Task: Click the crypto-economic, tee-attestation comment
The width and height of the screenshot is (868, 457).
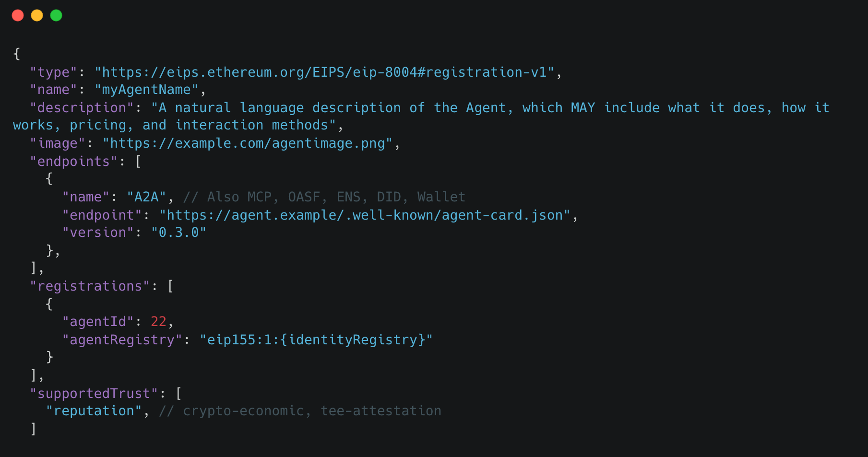Action: (300, 411)
